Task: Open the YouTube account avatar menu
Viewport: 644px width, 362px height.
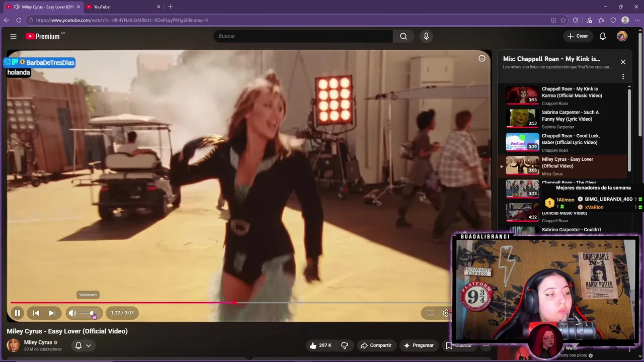Action: click(x=622, y=36)
